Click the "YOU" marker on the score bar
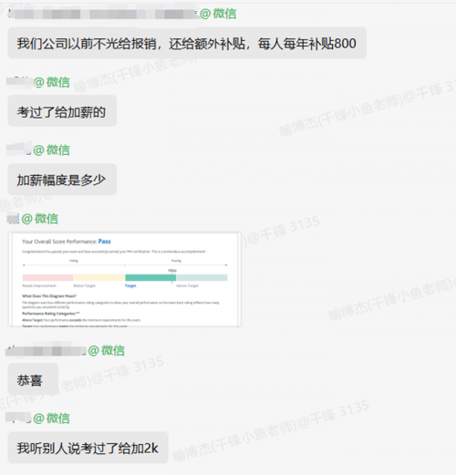 pos(172,270)
